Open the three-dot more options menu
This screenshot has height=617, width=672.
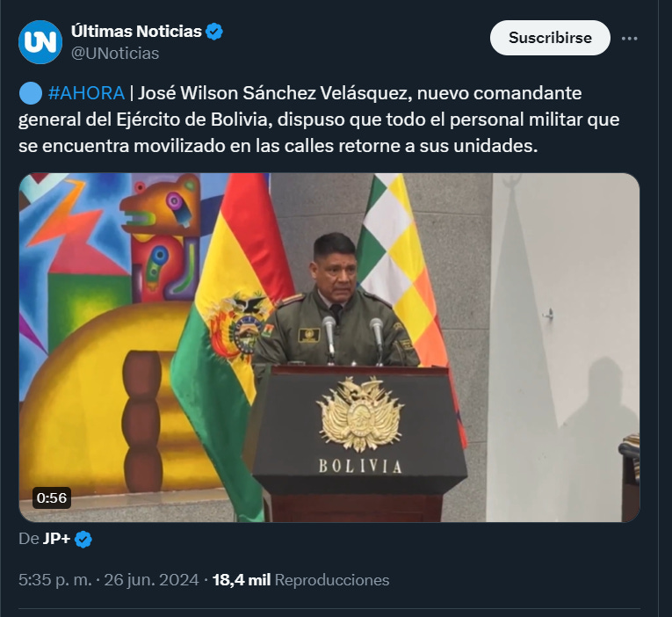pyautogui.click(x=629, y=38)
